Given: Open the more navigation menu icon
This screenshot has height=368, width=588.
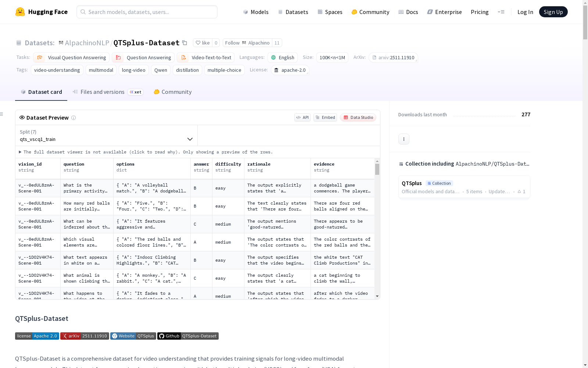Looking at the screenshot, I should [x=501, y=12].
